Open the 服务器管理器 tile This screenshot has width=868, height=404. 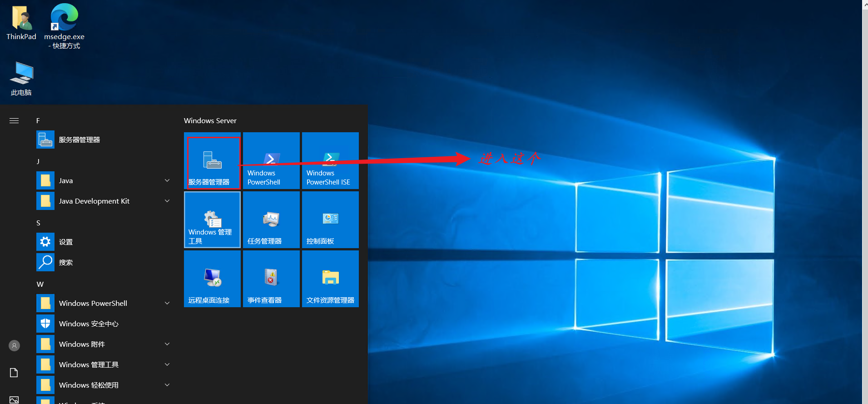[x=212, y=160]
